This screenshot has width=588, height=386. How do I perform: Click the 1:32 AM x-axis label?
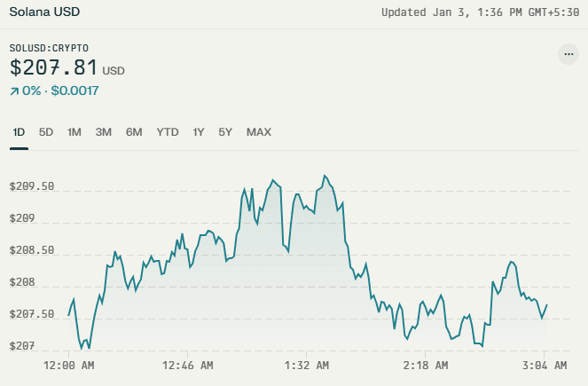pyautogui.click(x=306, y=366)
